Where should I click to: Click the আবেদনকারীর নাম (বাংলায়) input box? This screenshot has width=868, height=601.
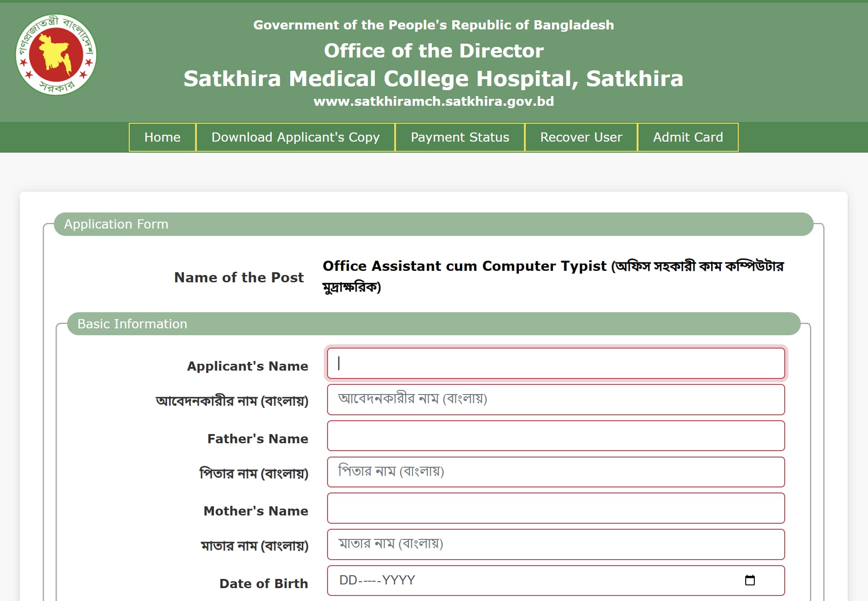(555, 399)
